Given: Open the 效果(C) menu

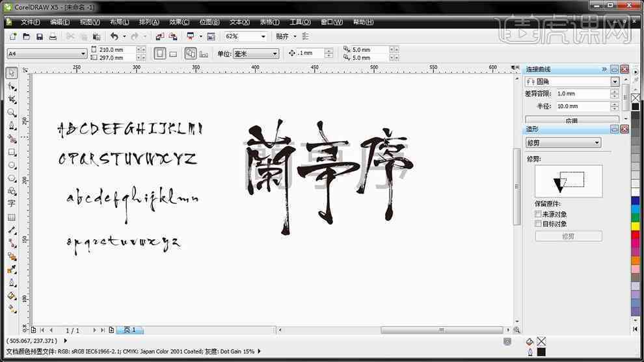Looking at the screenshot, I should click(180, 22).
